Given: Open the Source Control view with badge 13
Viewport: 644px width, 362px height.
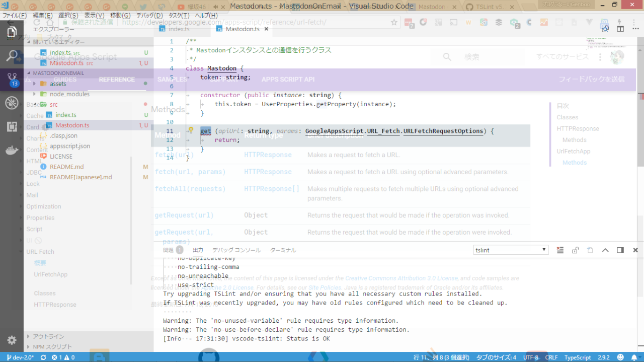Looking at the screenshot, I should 12,79.
